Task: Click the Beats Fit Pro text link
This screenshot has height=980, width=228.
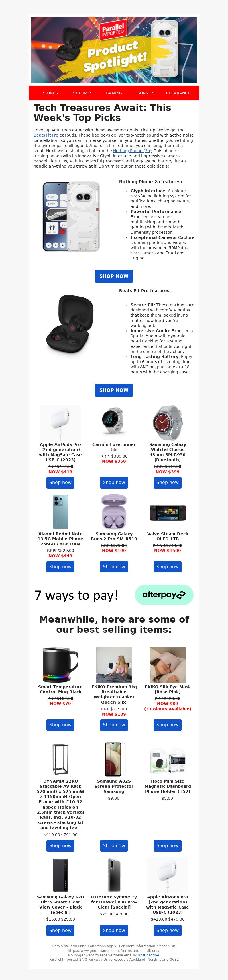Action: click(x=46, y=135)
